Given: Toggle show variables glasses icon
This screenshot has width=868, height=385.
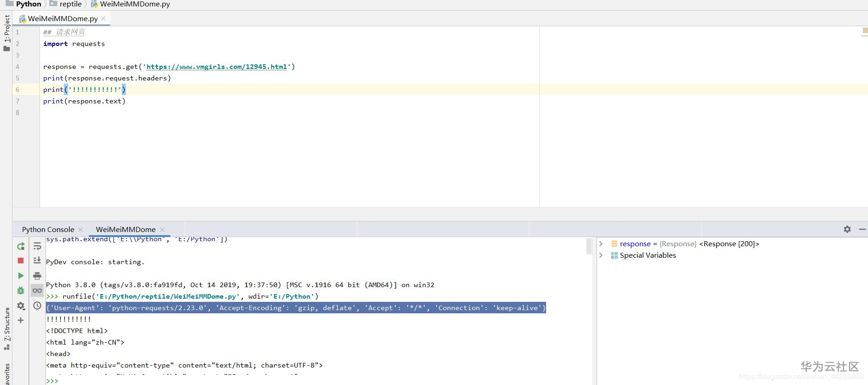Looking at the screenshot, I should tap(37, 290).
